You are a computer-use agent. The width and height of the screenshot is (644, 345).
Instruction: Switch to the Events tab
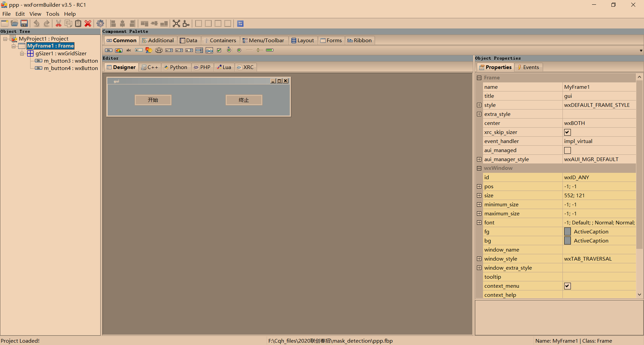click(x=528, y=67)
